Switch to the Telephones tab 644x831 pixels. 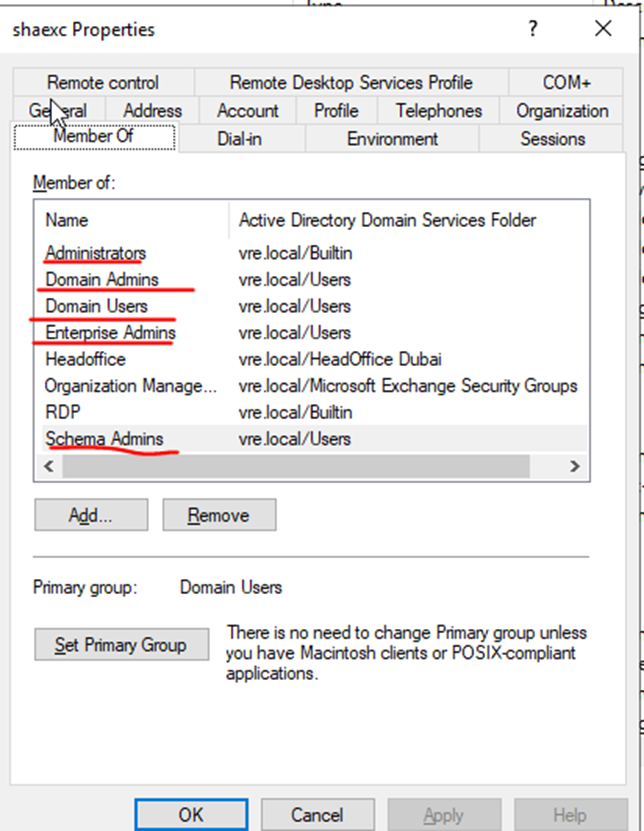pyautogui.click(x=438, y=111)
